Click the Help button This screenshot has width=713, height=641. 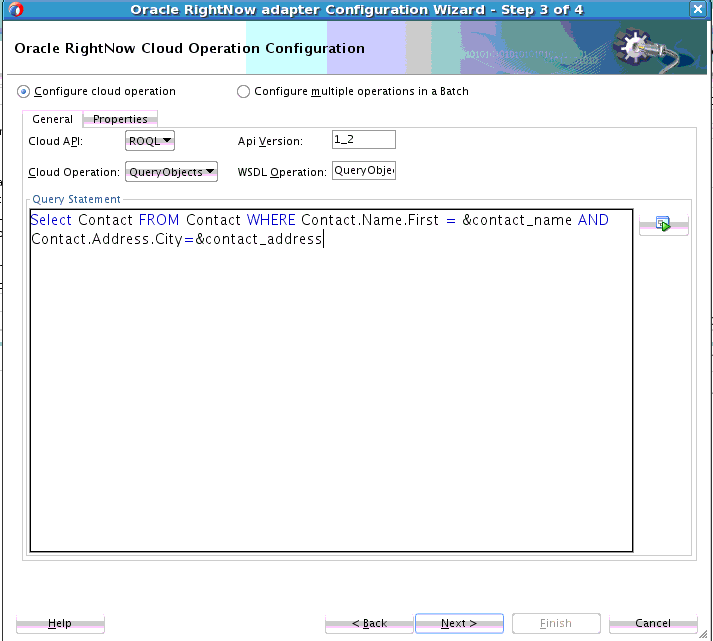(x=60, y=623)
